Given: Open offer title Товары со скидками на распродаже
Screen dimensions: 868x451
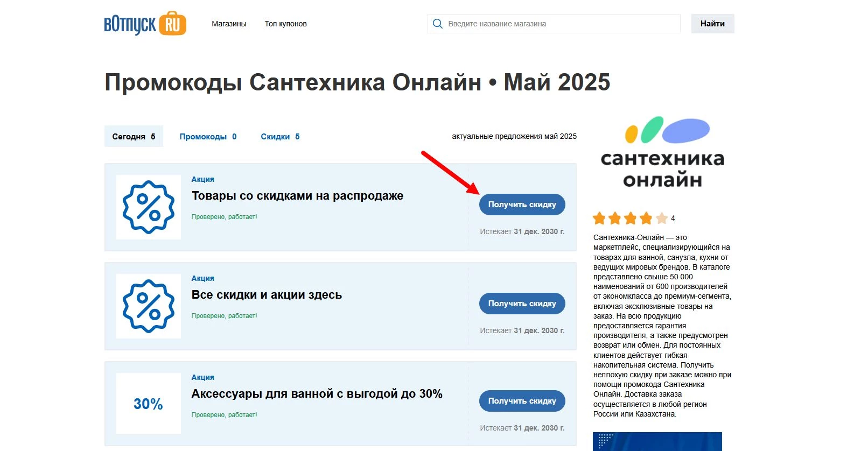Looking at the screenshot, I should (x=297, y=196).
